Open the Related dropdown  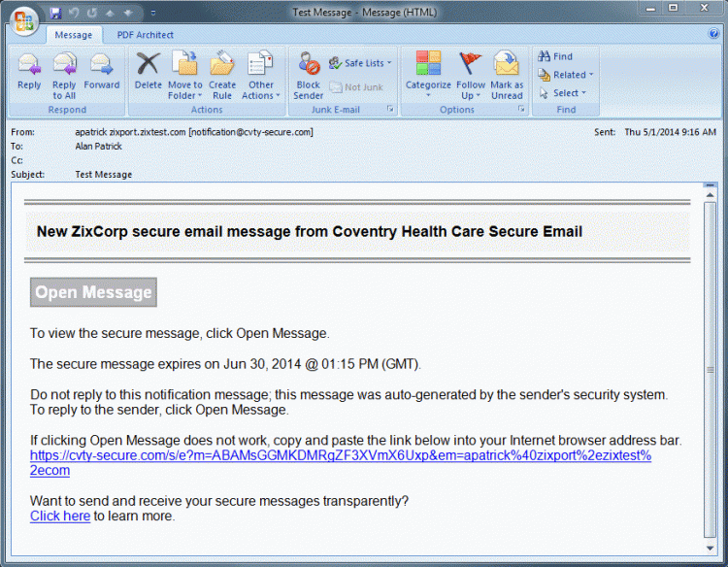click(566, 75)
